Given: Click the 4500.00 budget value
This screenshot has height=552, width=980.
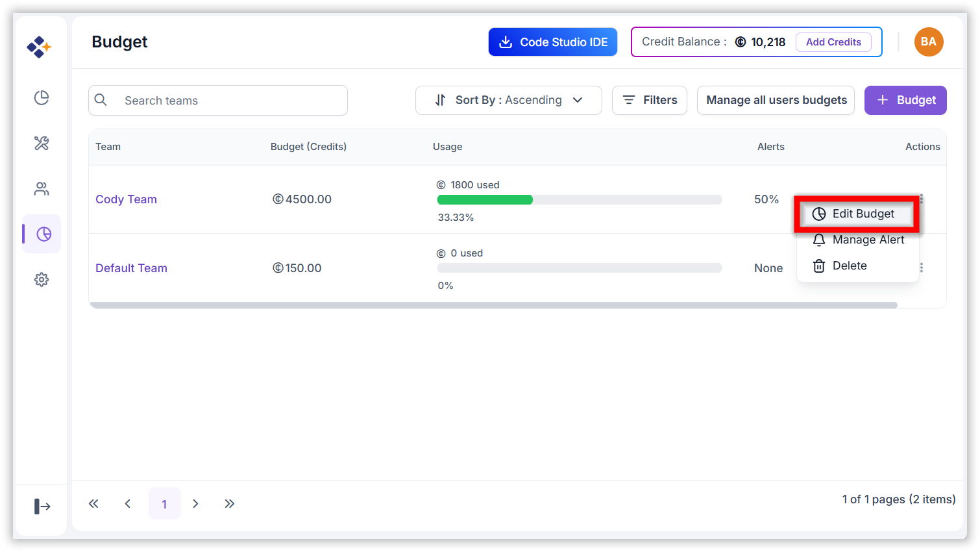Looking at the screenshot, I should coord(302,199).
